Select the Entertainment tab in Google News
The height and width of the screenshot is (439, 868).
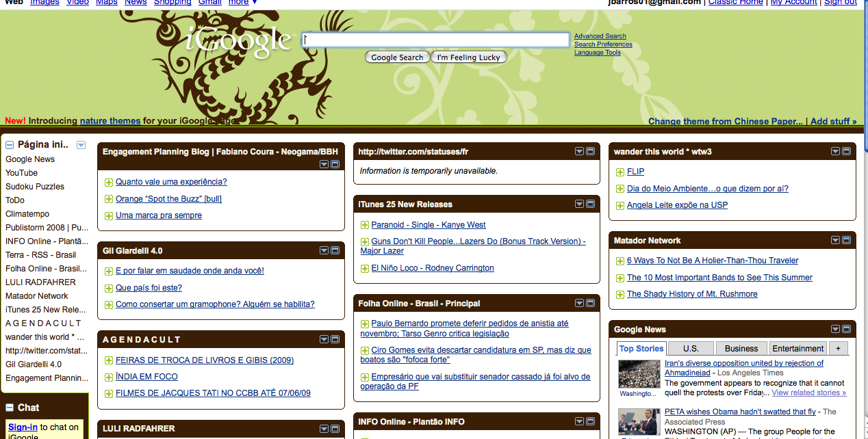(x=797, y=349)
